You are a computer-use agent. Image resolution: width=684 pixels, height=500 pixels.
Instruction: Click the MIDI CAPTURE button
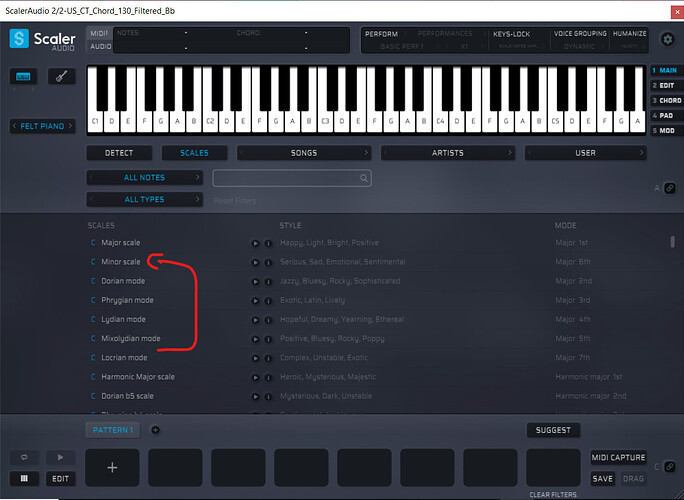618,457
